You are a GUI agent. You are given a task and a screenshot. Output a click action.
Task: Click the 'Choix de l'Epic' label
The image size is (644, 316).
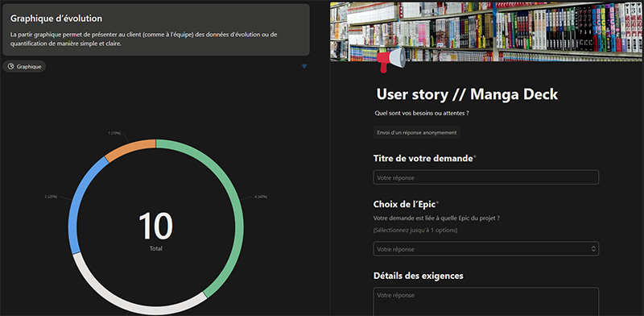(x=405, y=204)
